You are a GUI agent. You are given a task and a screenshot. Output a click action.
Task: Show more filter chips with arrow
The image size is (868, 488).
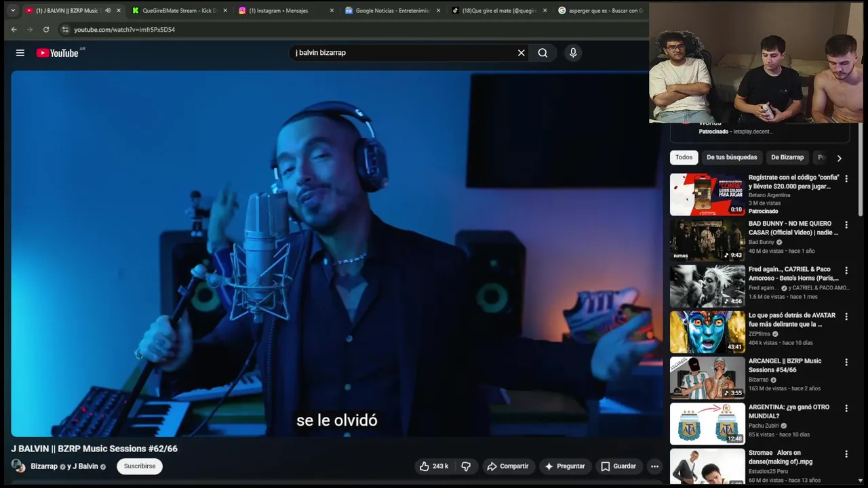pyautogui.click(x=839, y=158)
